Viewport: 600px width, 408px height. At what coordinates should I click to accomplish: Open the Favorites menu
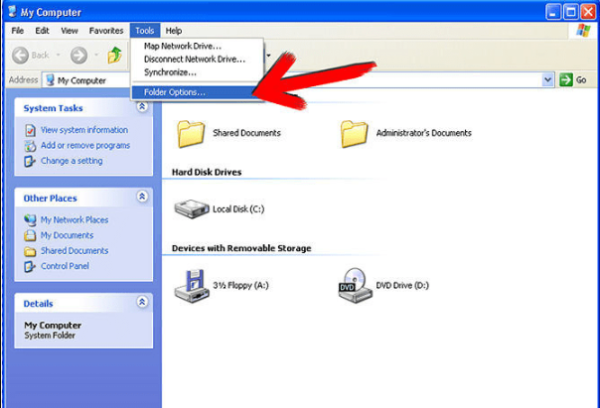[106, 31]
